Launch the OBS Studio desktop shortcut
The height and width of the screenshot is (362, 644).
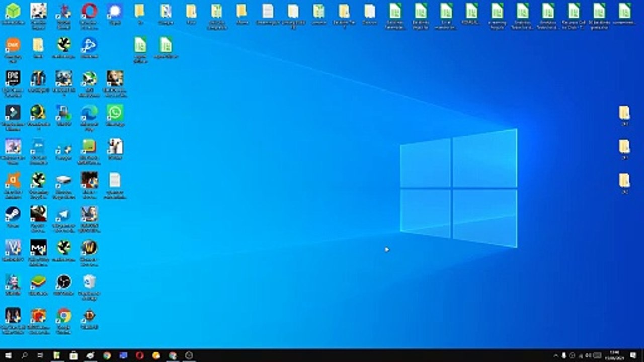click(x=63, y=282)
